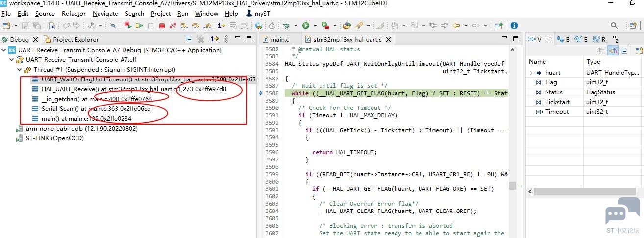The width and height of the screenshot is (644, 238).
Task: Toggle Show Logical Structure in Variables view
Action: (x=613, y=51)
